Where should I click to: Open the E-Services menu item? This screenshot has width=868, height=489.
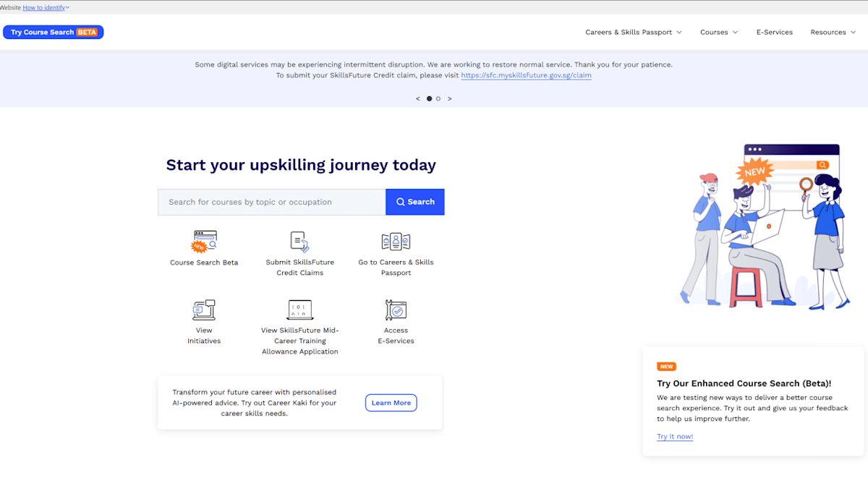point(775,33)
